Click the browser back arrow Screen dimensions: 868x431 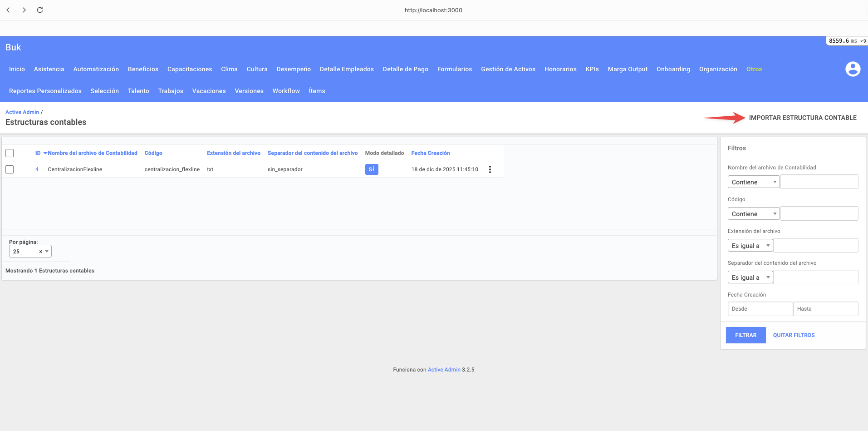[x=8, y=10]
